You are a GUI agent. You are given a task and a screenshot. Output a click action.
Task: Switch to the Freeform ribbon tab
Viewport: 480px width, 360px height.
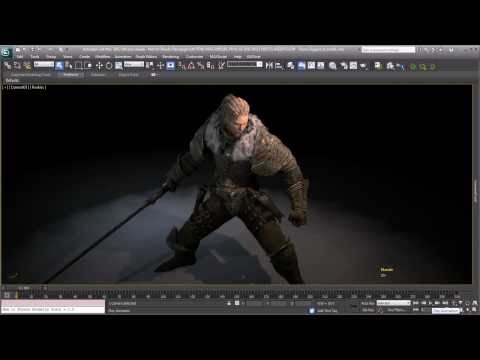71,75
